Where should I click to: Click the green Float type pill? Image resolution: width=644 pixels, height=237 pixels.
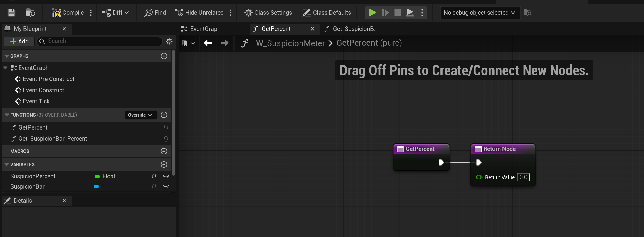[x=97, y=176]
